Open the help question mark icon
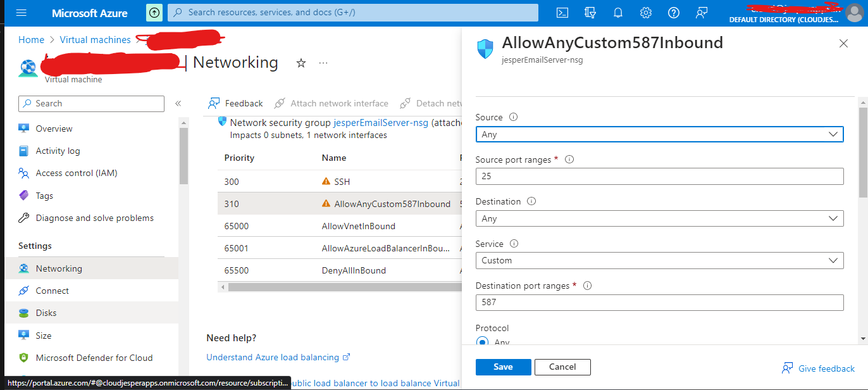 [x=674, y=13]
